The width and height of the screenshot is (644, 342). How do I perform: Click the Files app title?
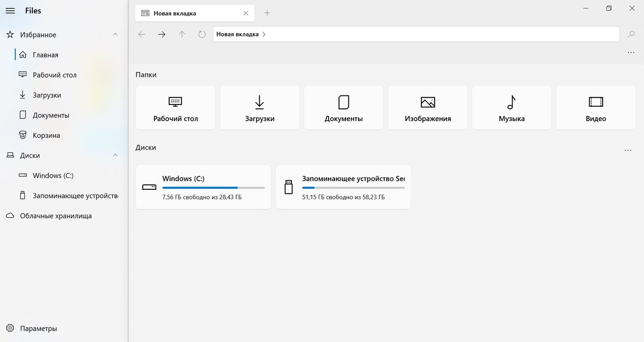pyautogui.click(x=33, y=11)
